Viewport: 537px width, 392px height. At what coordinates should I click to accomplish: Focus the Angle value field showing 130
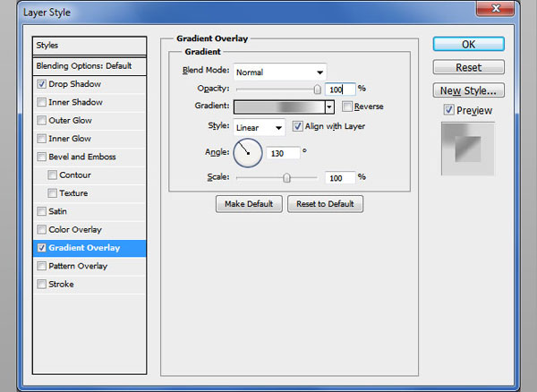[x=283, y=153]
